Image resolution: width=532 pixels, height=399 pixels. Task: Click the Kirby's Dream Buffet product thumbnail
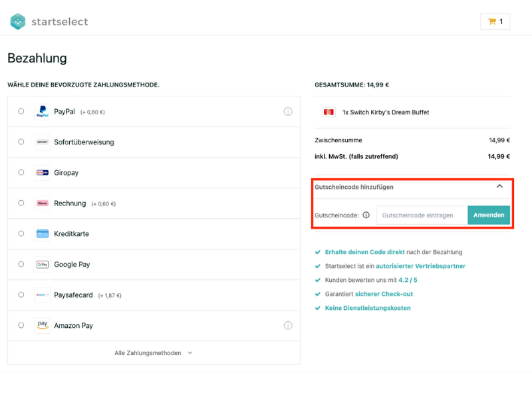(328, 112)
